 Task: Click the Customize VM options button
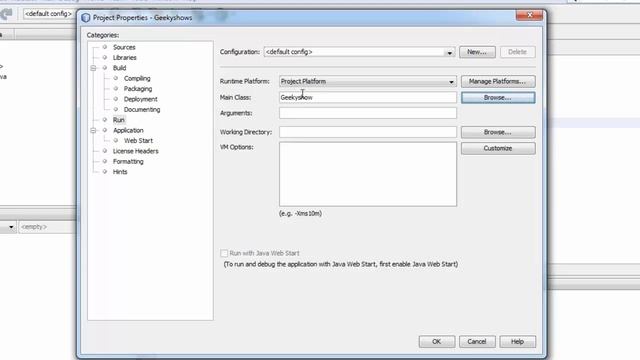498,148
